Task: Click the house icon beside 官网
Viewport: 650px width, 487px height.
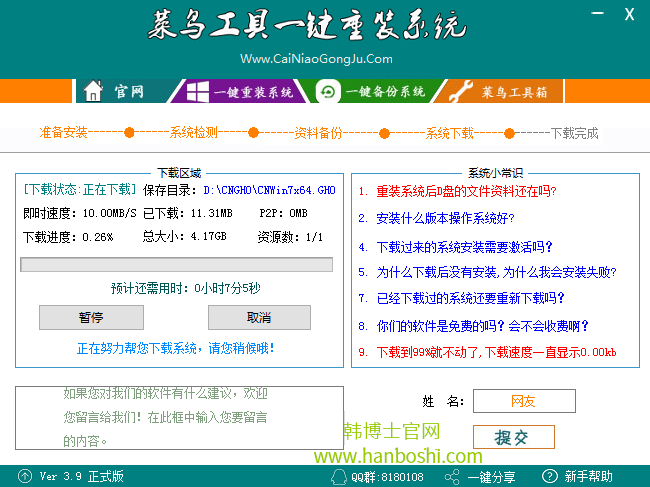Action: click(93, 91)
